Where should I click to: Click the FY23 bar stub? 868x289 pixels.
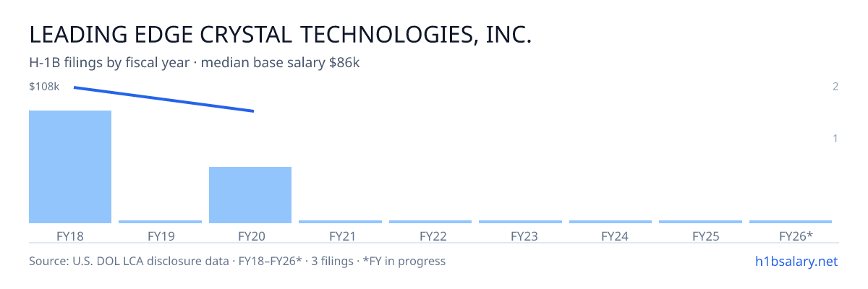point(520,222)
